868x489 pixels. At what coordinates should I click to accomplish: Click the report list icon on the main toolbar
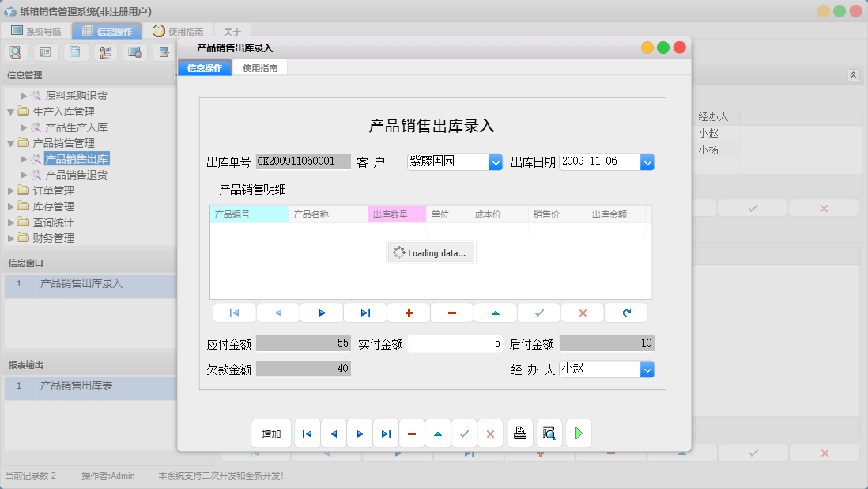point(45,51)
